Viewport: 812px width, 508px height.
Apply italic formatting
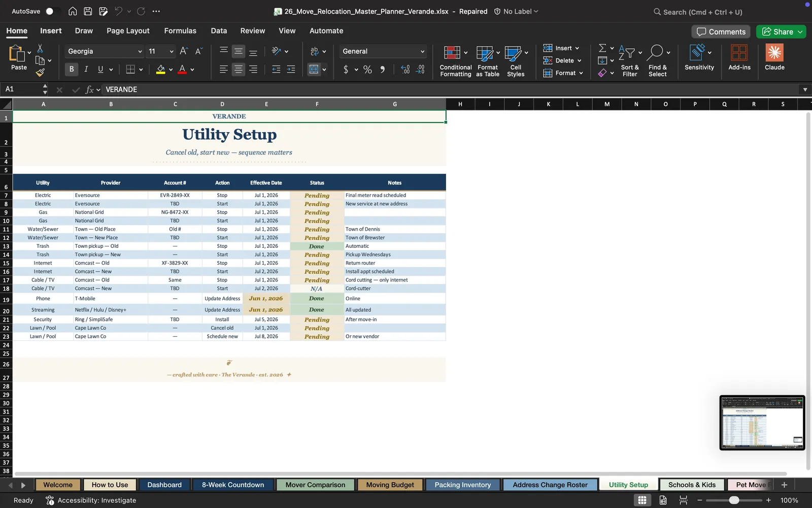(x=86, y=69)
